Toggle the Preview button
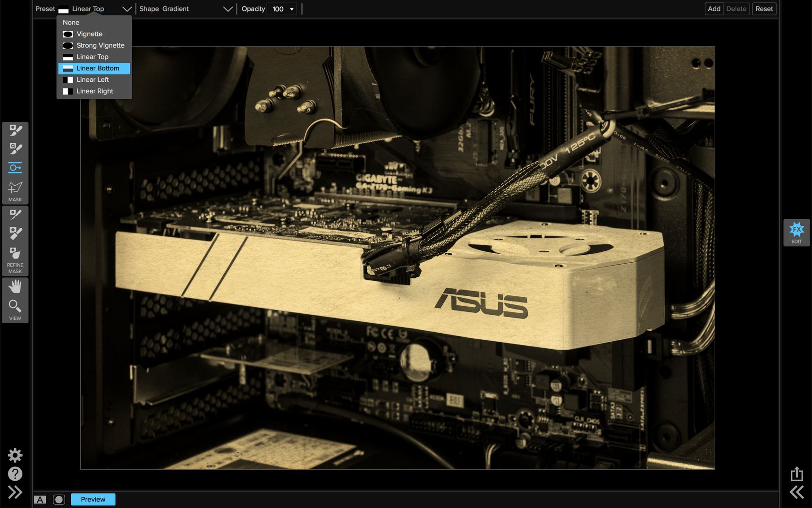The image size is (812, 508). click(x=93, y=499)
